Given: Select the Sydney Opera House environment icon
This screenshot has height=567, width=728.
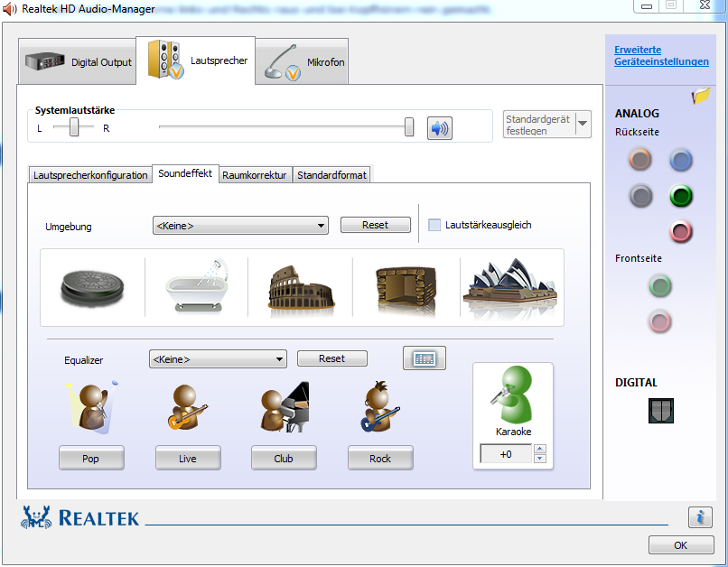Looking at the screenshot, I should (x=510, y=287).
